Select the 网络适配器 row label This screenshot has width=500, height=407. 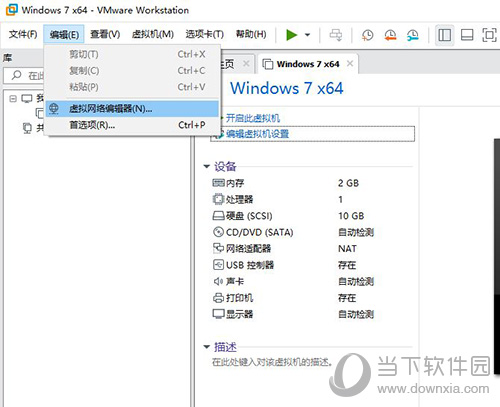(248, 249)
